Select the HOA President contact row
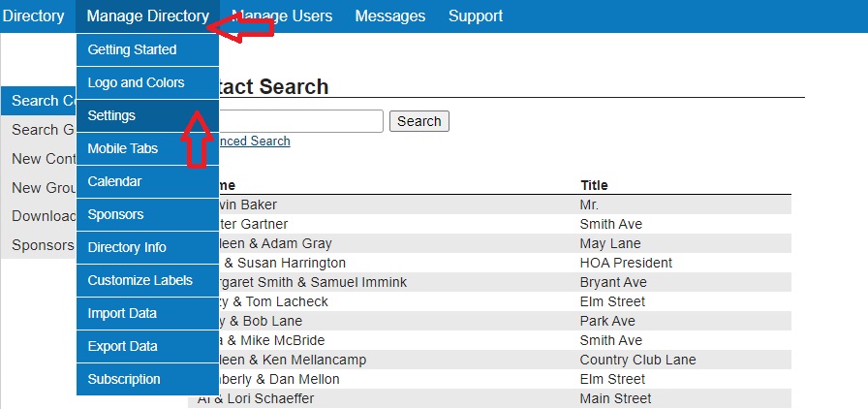Screen dimensions: 868x409 (x=626, y=263)
